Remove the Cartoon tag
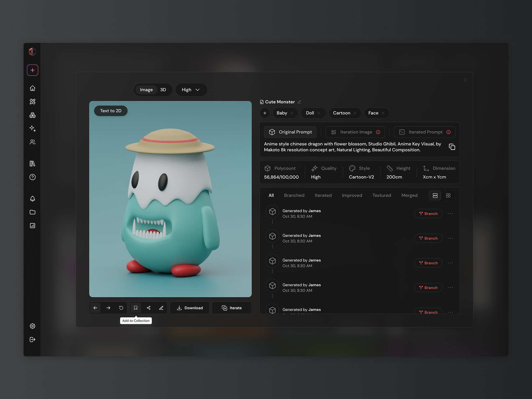This screenshot has height=399, width=532. coord(355,113)
